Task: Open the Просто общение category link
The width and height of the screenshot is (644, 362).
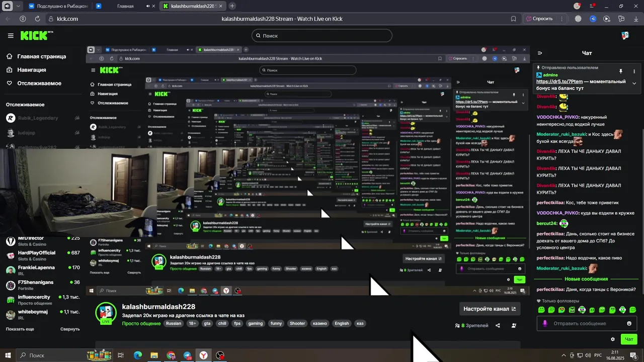Action: point(141,323)
